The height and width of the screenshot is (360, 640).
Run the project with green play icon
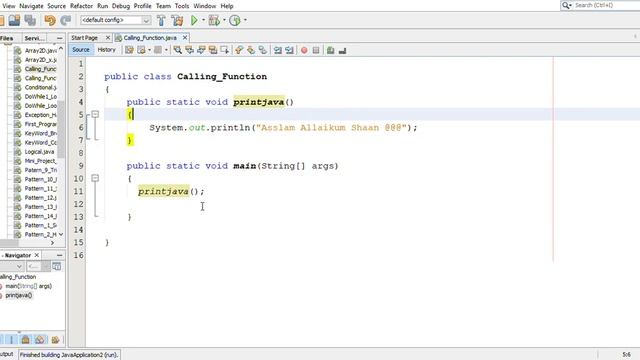tap(194, 20)
